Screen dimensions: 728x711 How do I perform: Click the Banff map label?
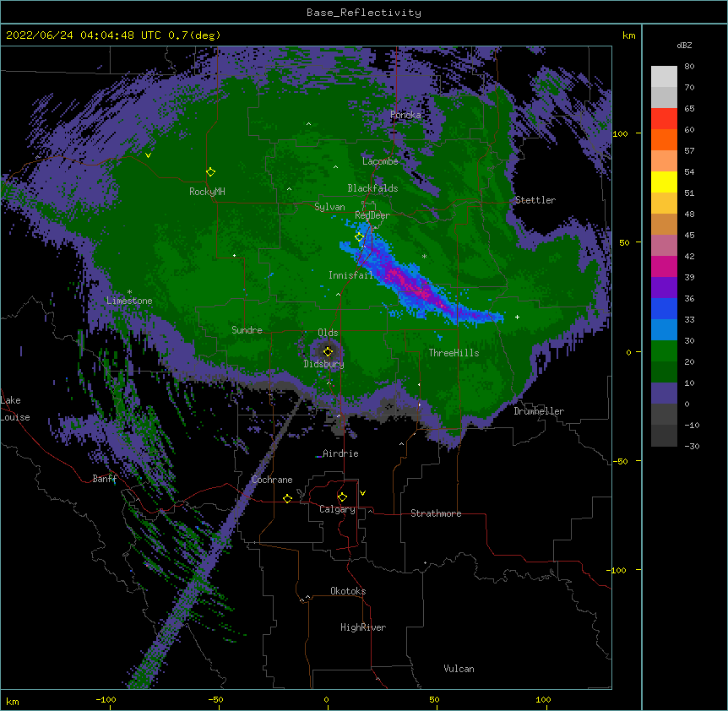coord(105,479)
